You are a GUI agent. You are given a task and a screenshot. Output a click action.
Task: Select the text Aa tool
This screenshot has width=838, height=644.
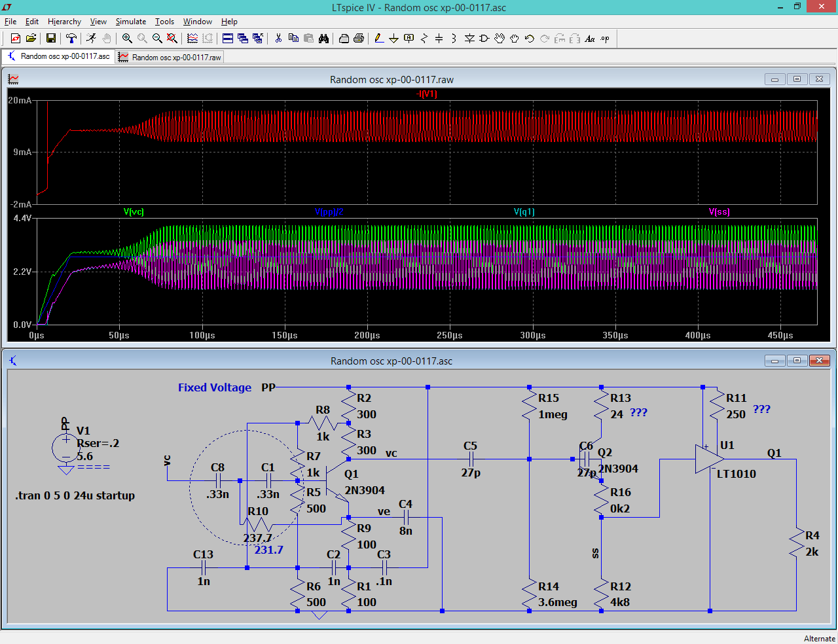[x=589, y=39]
